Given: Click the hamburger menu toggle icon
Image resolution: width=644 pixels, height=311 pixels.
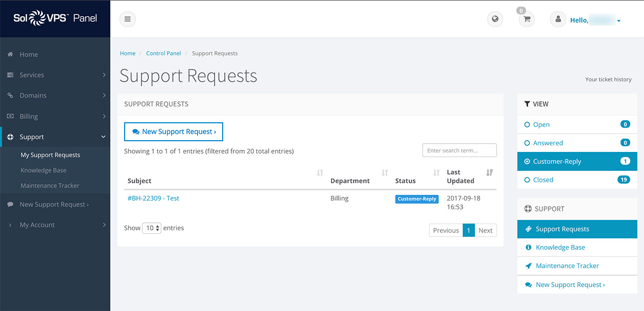Looking at the screenshot, I should pos(127,19).
